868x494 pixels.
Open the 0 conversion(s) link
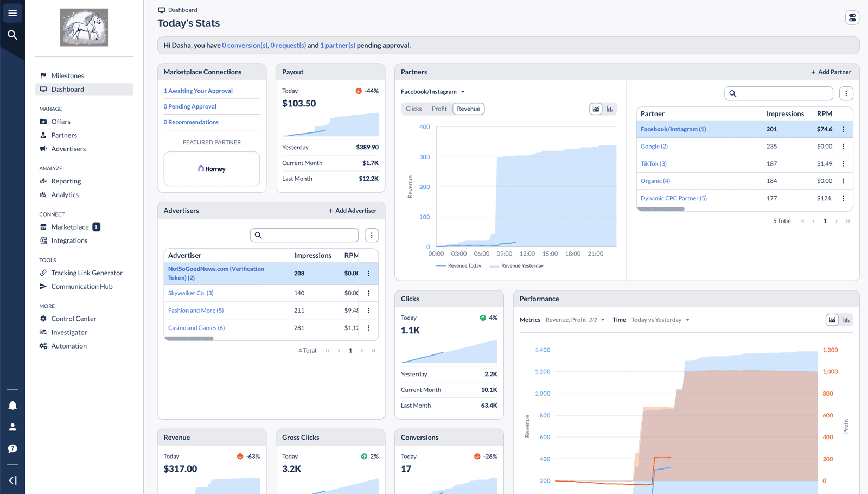click(245, 45)
